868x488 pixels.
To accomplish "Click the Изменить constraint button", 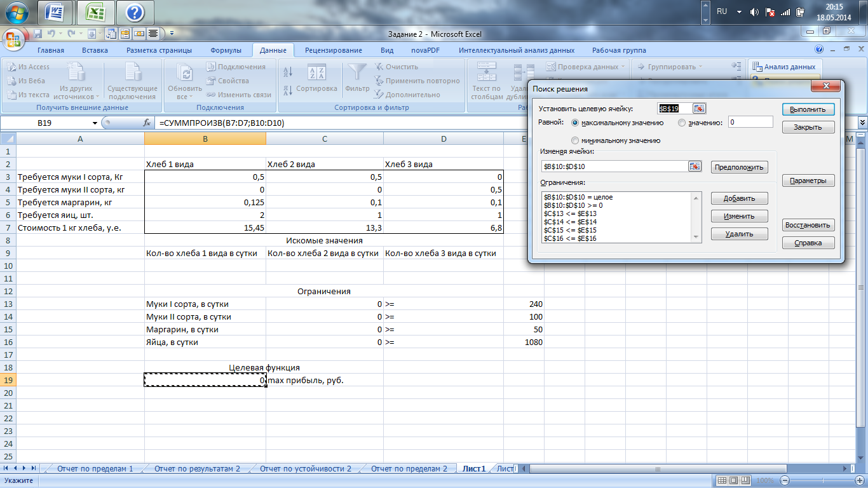I will (x=740, y=216).
